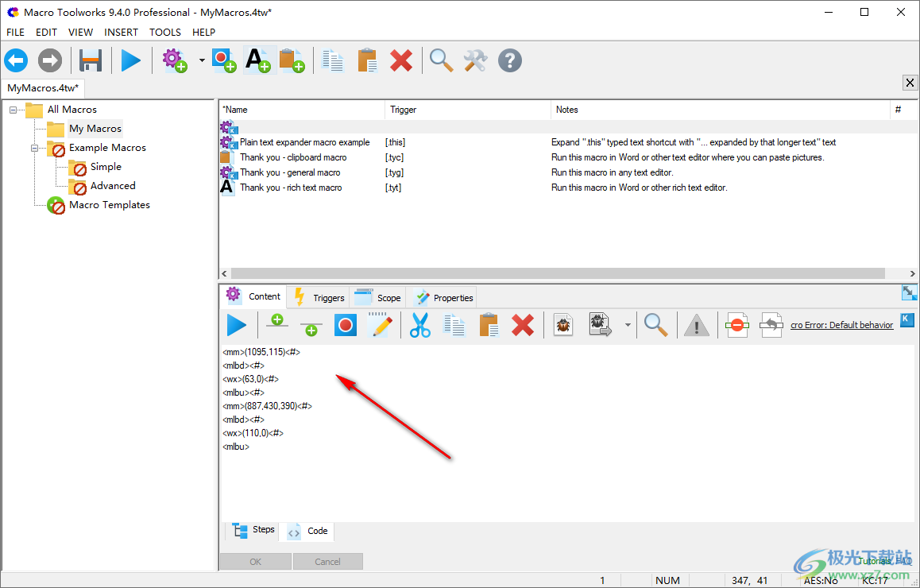Select the MyMacros.4tw* file tab
The width and height of the screenshot is (920, 588).
43,88
